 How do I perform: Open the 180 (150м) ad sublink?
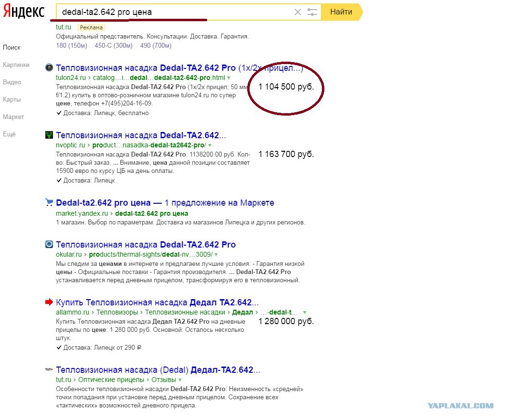[x=71, y=45]
